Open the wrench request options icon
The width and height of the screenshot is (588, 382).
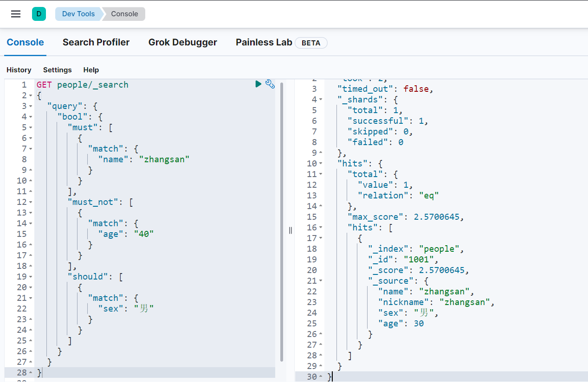click(270, 84)
